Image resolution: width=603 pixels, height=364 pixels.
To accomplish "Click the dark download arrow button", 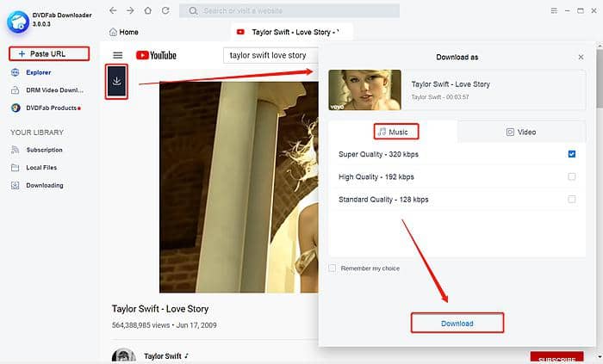I will point(116,82).
